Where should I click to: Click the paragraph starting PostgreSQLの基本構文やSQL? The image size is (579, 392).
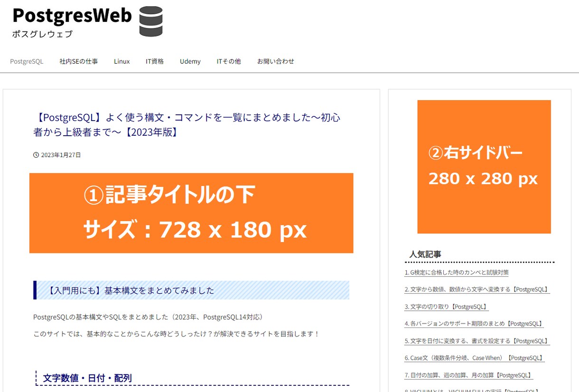148,317
